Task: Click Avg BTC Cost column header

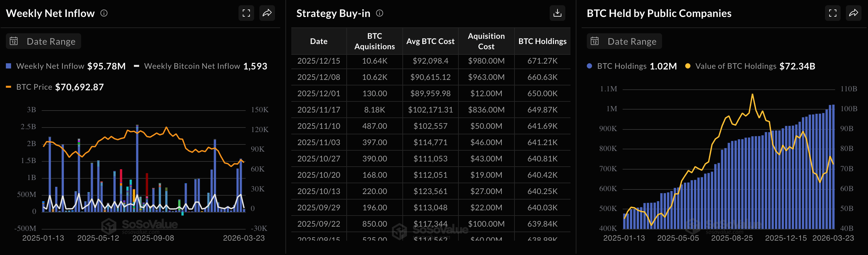Action: tap(430, 41)
